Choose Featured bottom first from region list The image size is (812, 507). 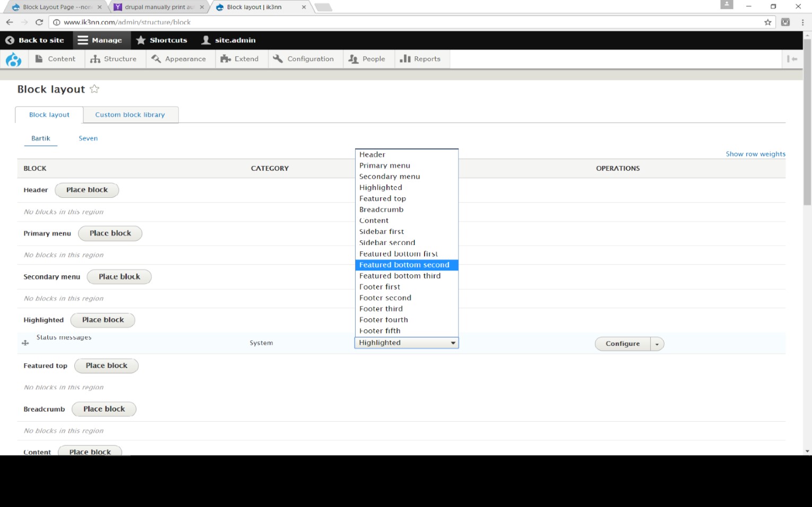(x=407, y=253)
